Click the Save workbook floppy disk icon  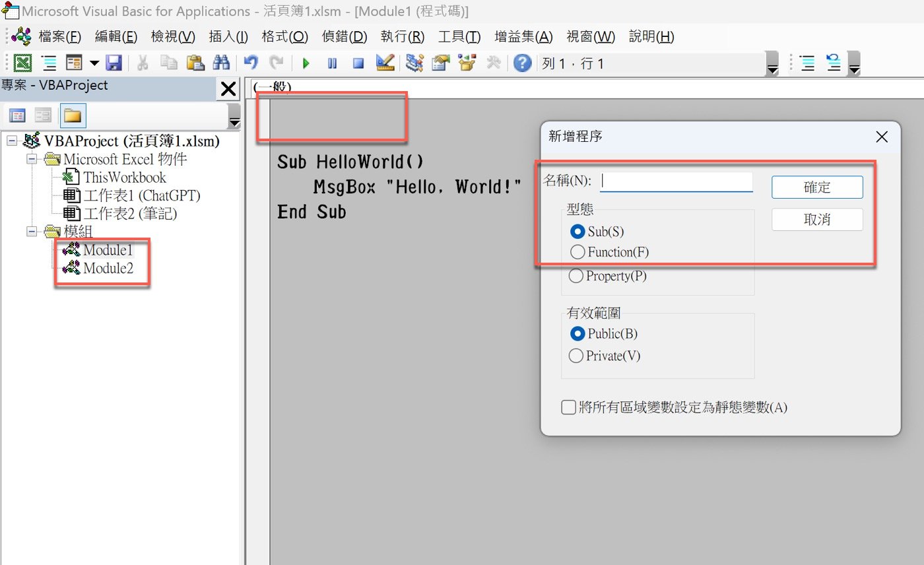click(x=114, y=63)
